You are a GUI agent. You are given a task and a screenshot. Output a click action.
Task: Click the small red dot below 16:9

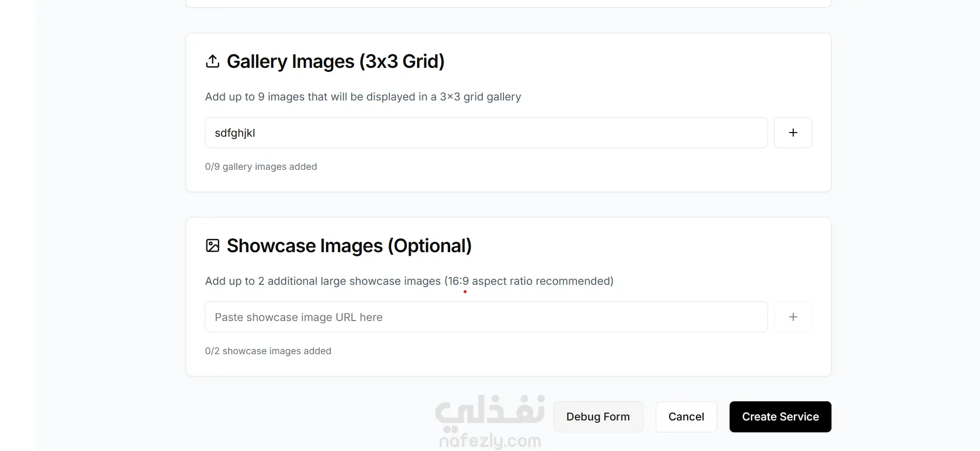465,292
